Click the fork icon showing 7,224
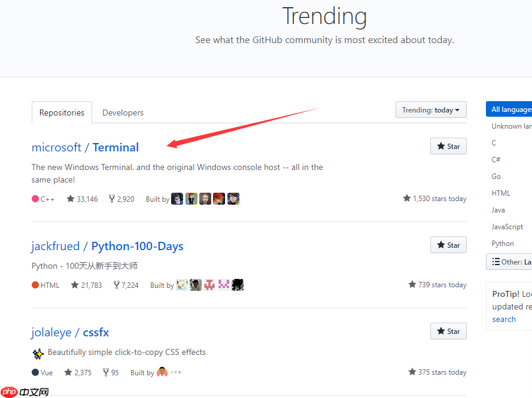 (116, 285)
